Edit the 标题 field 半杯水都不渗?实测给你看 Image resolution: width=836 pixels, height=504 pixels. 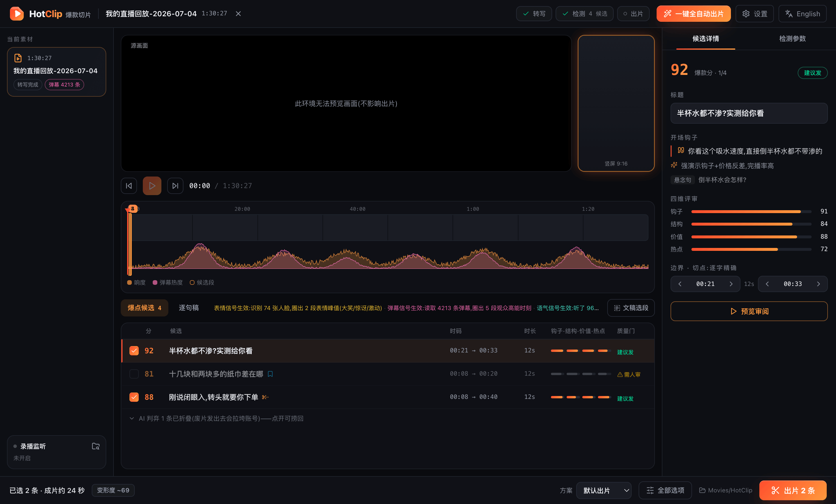(749, 113)
